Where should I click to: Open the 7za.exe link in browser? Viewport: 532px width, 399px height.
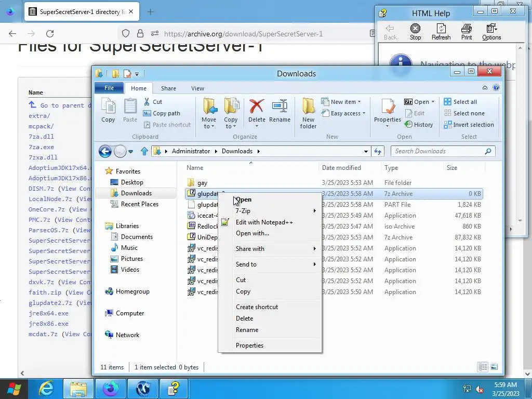[x=41, y=147]
